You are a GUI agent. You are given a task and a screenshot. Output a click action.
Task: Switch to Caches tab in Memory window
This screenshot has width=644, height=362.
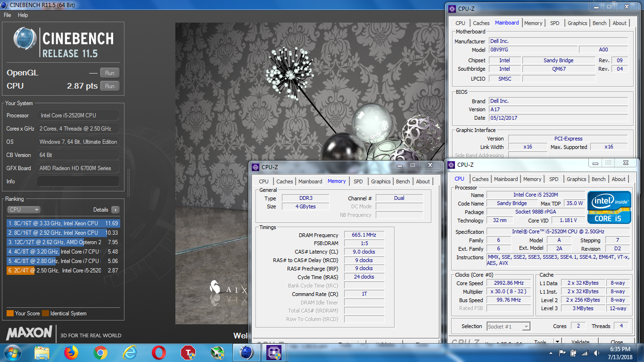285,181
